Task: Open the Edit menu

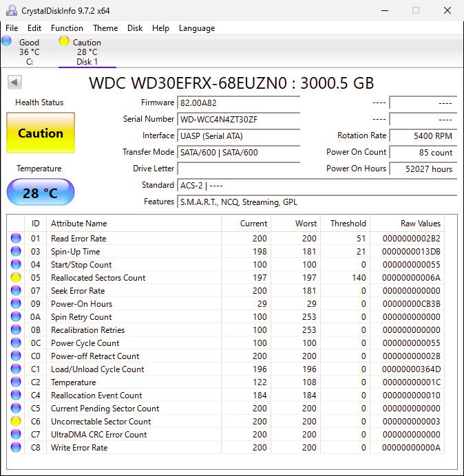Action: [x=34, y=28]
